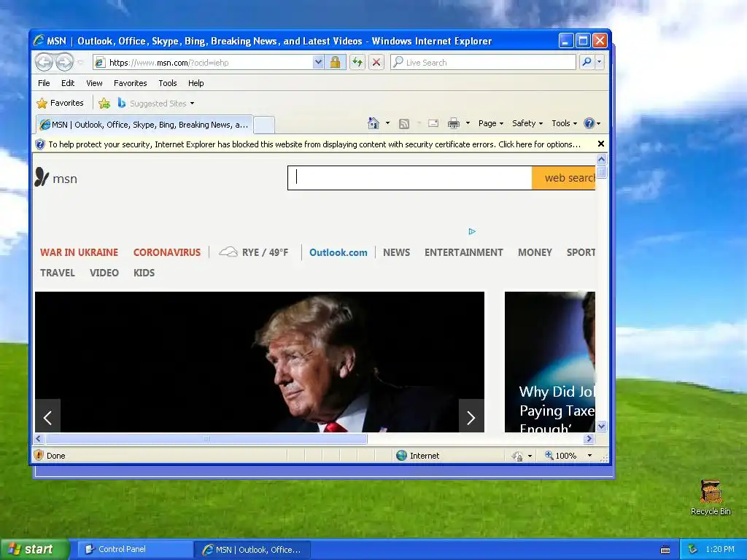Open the Suggested Sites dropdown
The width and height of the screenshot is (747, 560).
pos(156,103)
